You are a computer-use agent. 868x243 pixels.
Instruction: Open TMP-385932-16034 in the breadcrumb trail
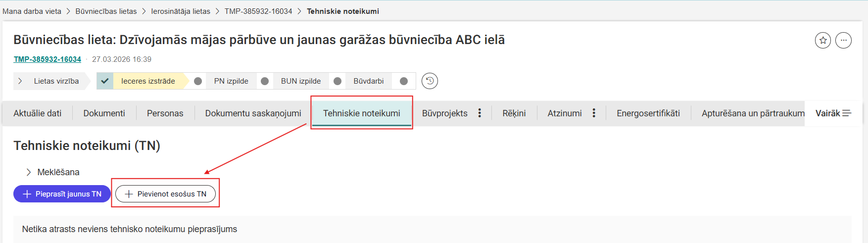pyautogui.click(x=258, y=11)
